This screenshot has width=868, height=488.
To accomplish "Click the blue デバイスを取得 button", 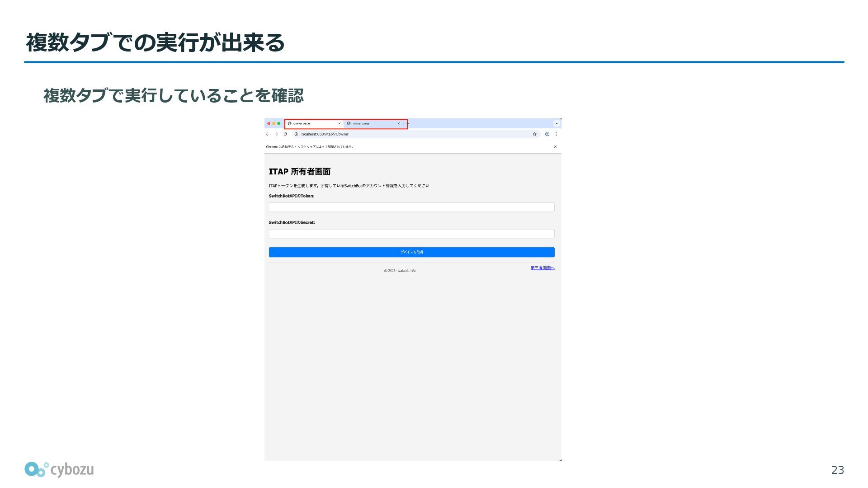I will (411, 252).
